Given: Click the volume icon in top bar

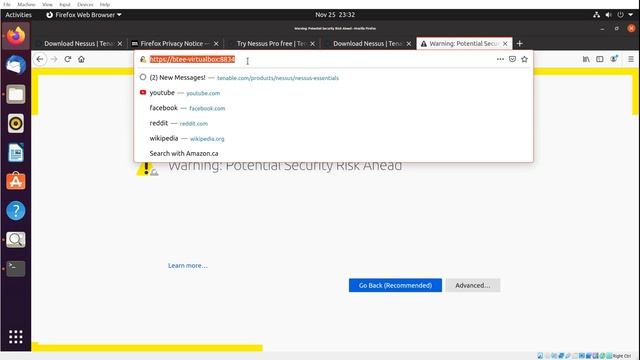Looking at the screenshot, I should pyautogui.click(x=608, y=15).
